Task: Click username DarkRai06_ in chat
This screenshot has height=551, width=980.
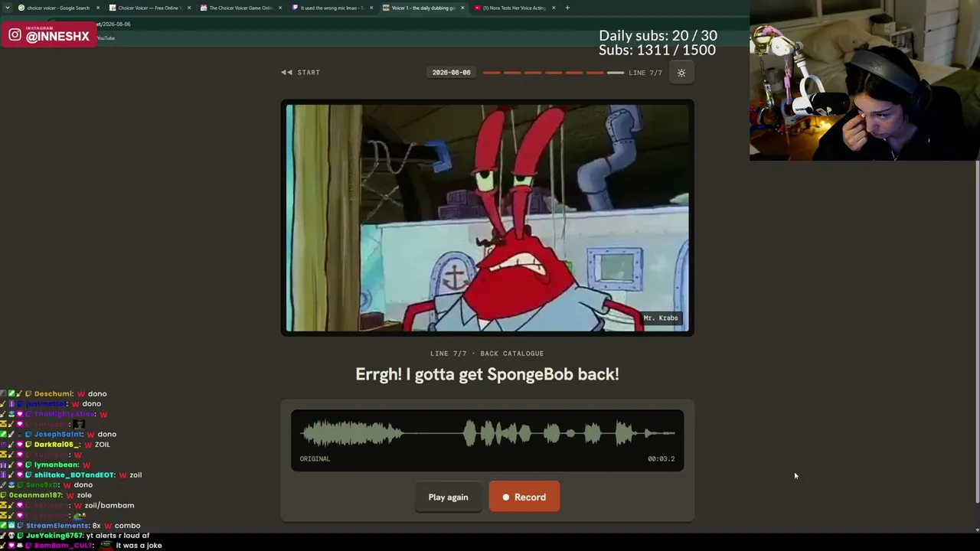Action: pos(57,445)
